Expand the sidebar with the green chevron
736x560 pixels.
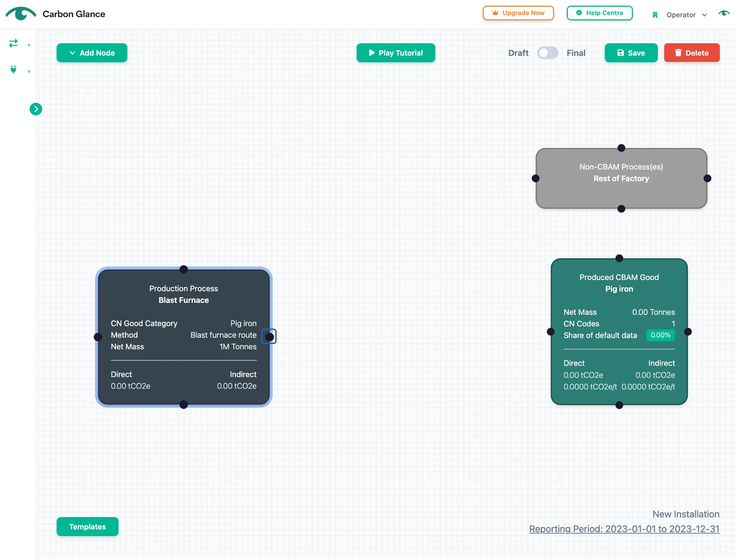36,109
